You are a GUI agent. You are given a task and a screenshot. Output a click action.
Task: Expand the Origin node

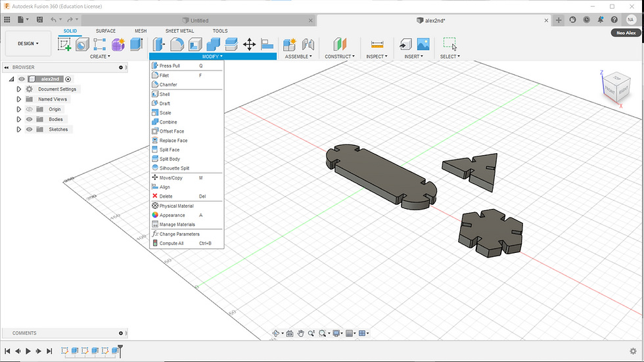click(x=18, y=109)
